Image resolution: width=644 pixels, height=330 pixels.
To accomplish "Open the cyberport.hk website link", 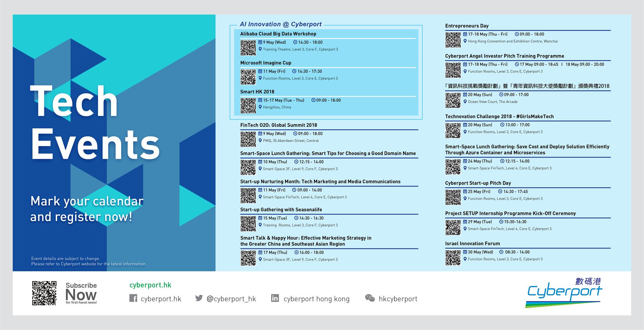I will tap(150, 285).
